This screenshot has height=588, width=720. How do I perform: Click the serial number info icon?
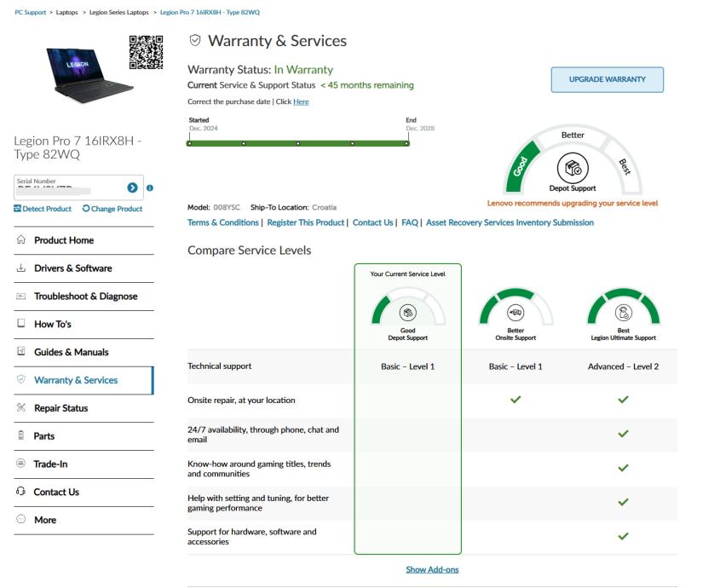pos(150,187)
